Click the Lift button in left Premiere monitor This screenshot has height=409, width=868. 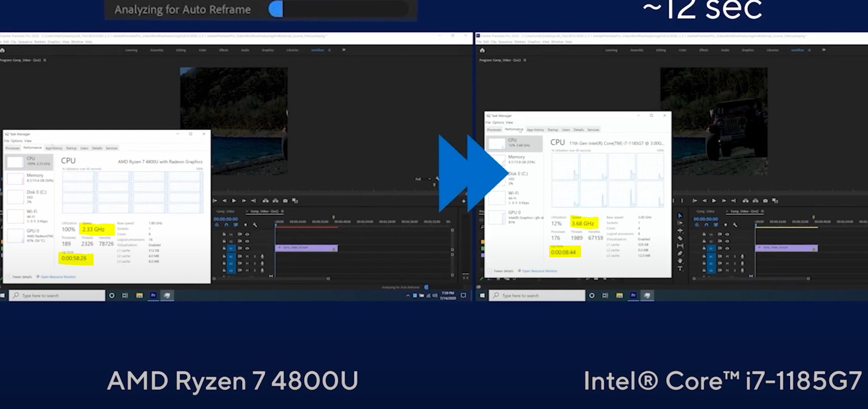pyautogui.click(x=266, y=201)
